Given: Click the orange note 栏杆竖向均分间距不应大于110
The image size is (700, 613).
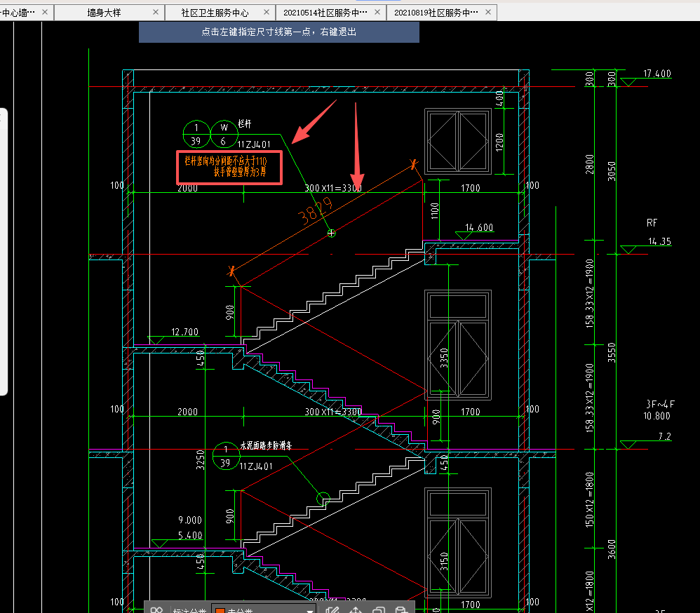Looking at the screenshot, I should click(x=226, y=161).
